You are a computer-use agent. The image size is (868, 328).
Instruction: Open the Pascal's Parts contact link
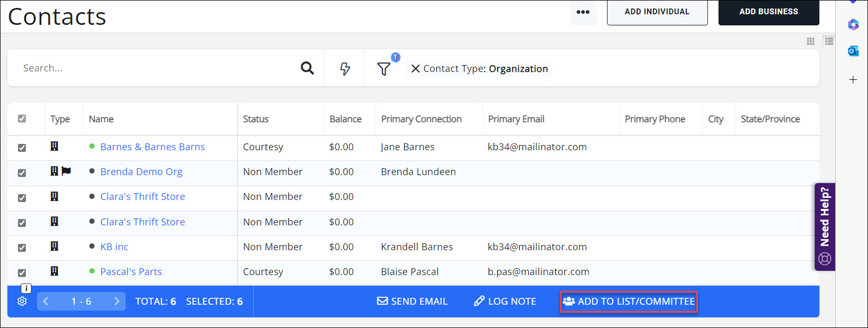131,272
